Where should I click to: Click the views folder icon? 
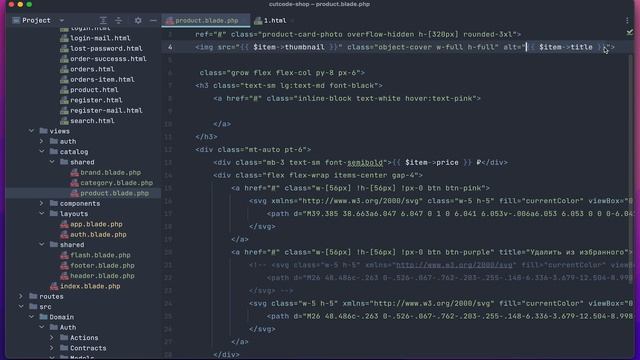tap(43, 131)
